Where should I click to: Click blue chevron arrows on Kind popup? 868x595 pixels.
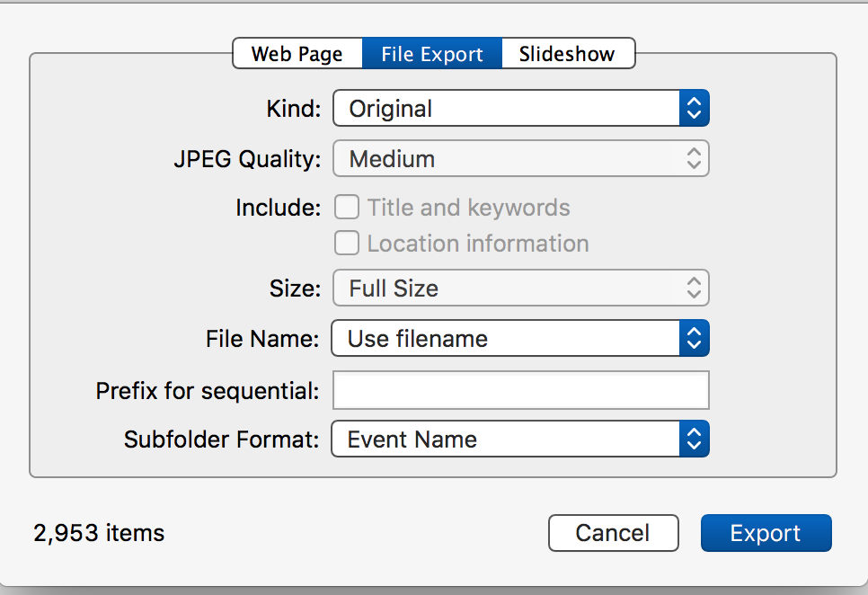[694, 109]
